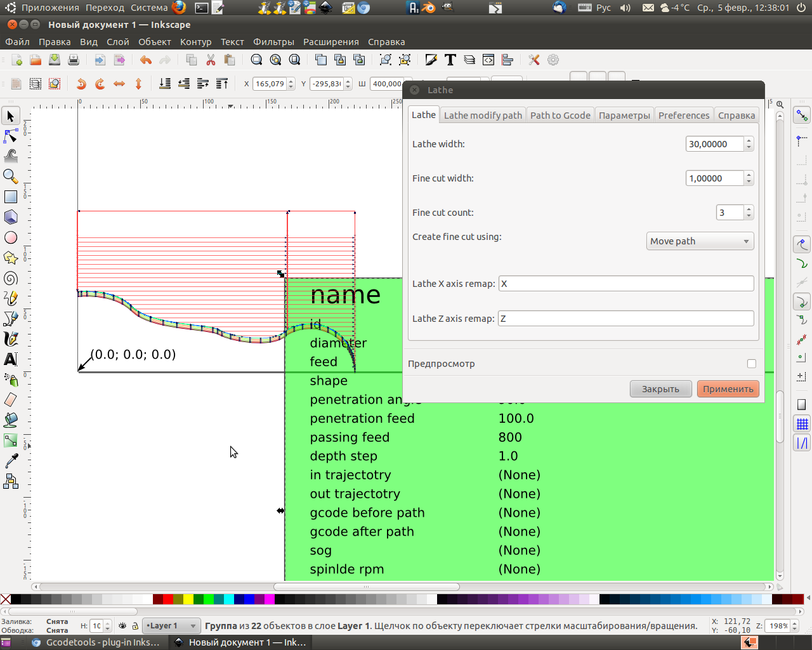Image resolution: width=812 pixels, height=650 pixels.
Task: Expand the Layer 1 selector dropdown
Action: tap(171, 626)
